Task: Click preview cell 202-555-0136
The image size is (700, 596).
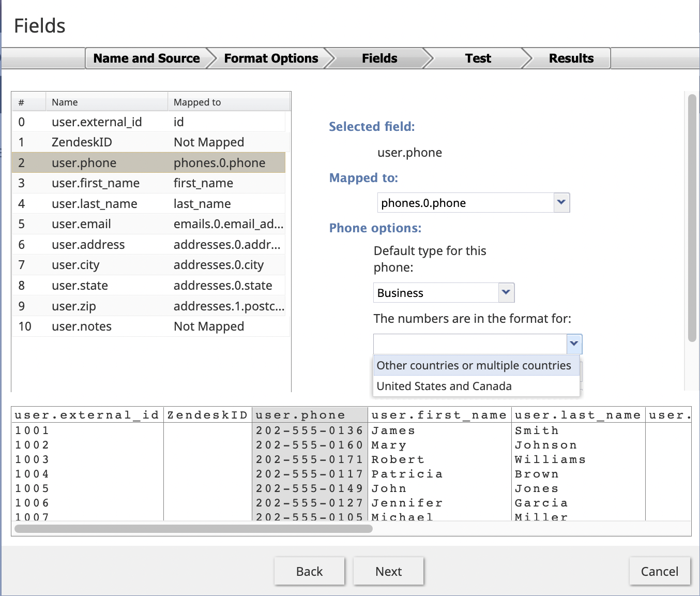Action: [310, 430]
